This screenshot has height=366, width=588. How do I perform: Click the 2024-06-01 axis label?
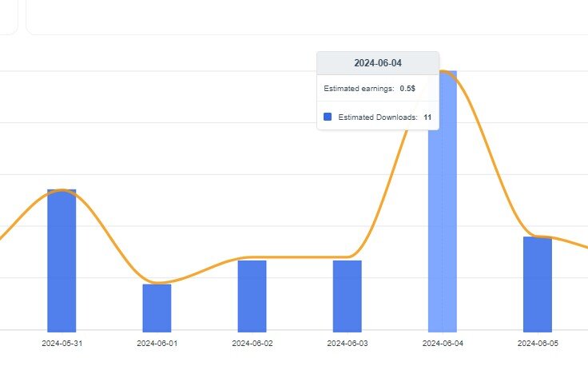(157, 343)
